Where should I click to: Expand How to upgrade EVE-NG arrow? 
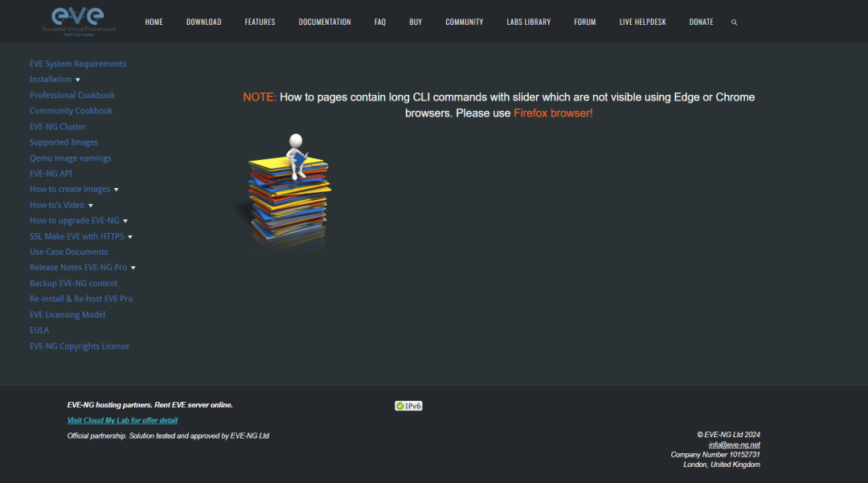pyautogui.click(x=125, y=221)
